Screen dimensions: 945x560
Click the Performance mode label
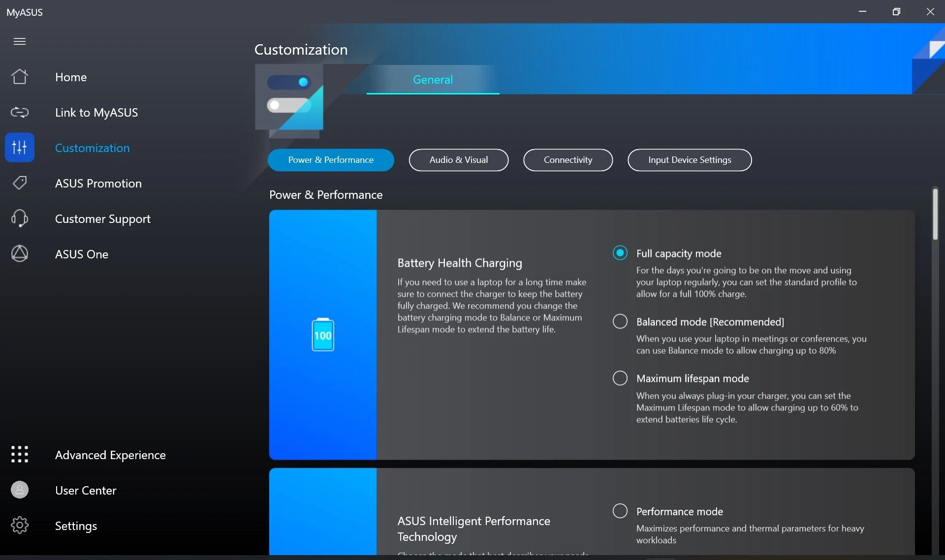coord(679,512)
